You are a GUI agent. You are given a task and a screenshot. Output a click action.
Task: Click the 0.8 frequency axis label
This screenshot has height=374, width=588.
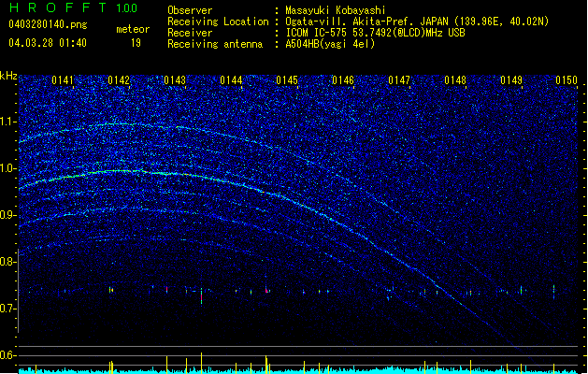click(7, 262)
